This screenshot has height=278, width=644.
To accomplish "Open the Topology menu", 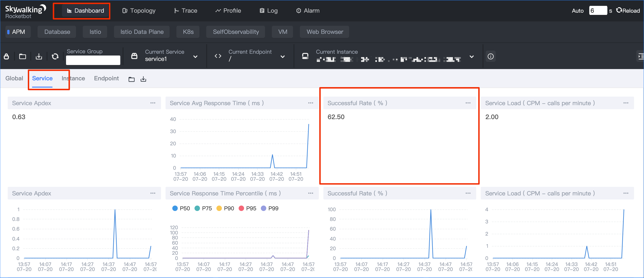I will coord(139,10).
